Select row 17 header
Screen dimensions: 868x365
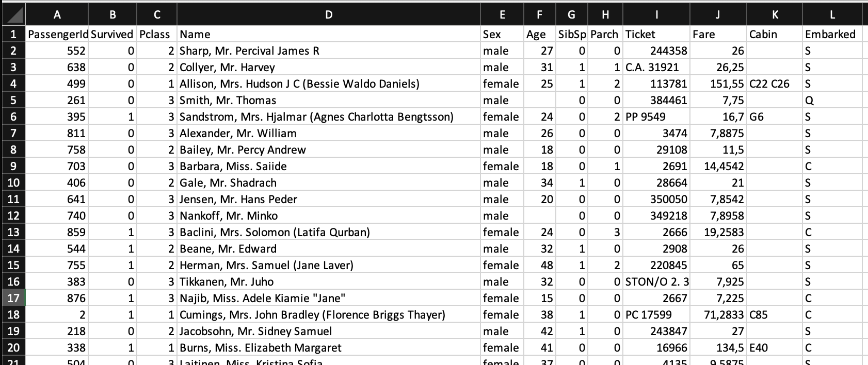tap(13, 298)
